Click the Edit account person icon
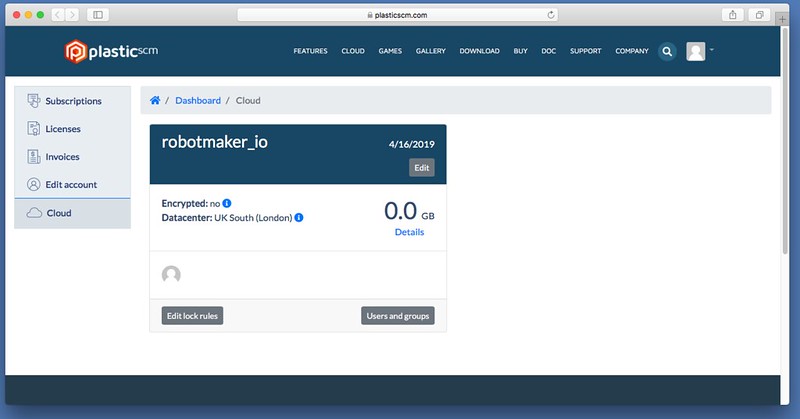The image size is (800, 419). (34, 184)
